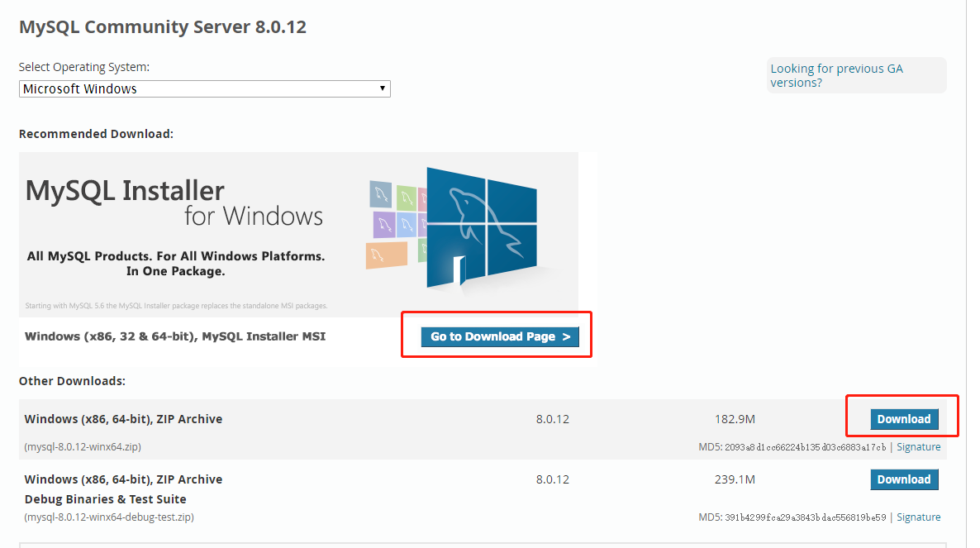980x548 pixels.
Task: Click the fully visible light green dolphin tile
Action: click(x=405, y=197)
